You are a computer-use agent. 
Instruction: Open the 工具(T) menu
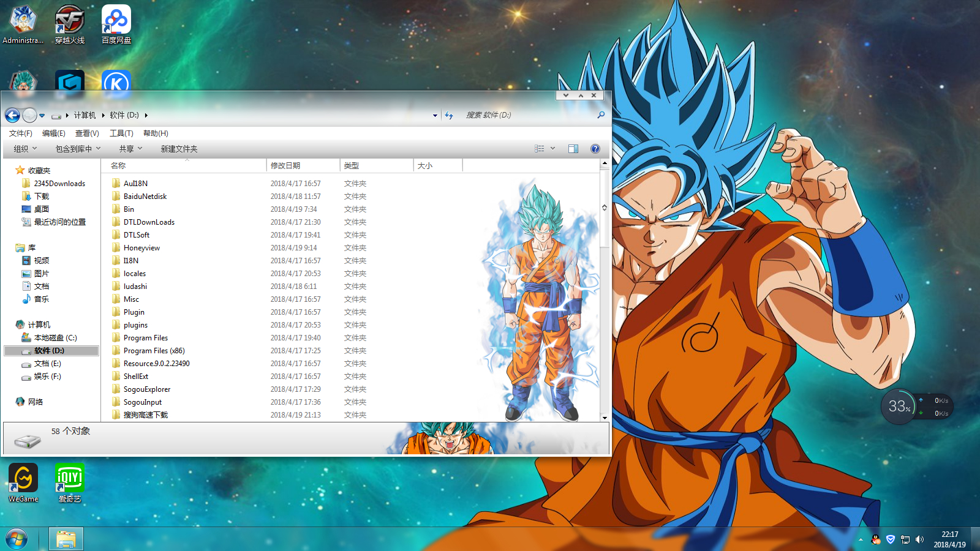pos(121,133)
